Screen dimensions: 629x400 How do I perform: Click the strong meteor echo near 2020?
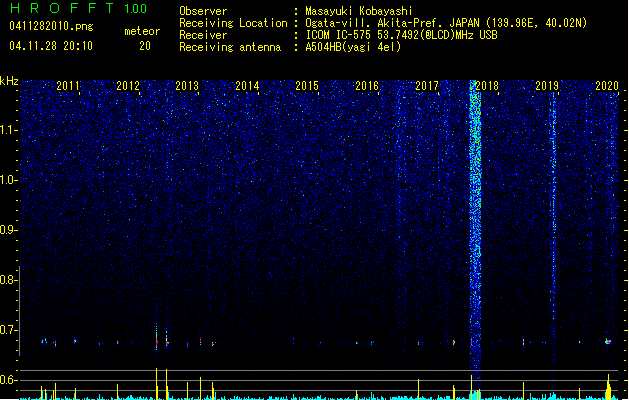[x=608, y=341]
